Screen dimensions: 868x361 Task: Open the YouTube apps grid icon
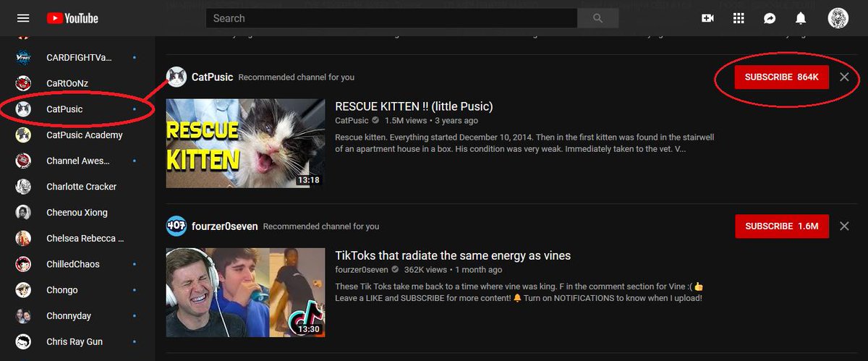739,18
